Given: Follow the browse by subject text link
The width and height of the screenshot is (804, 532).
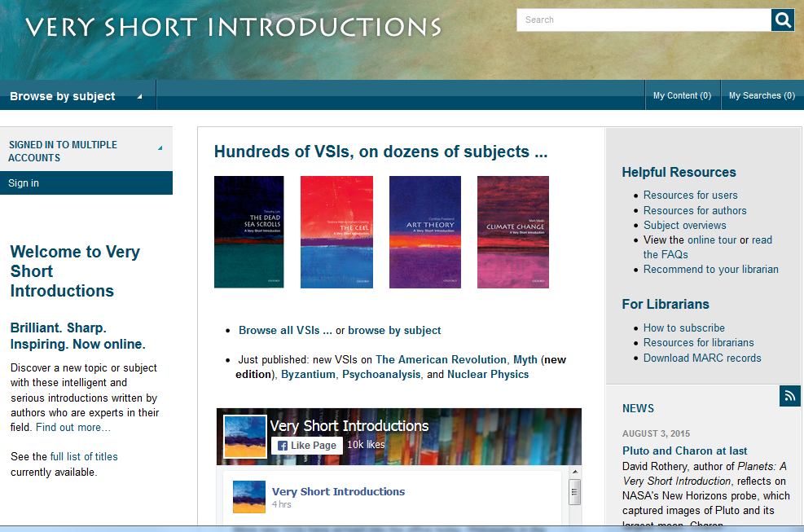Looking at the screenshot, I should tap(394, 331).
